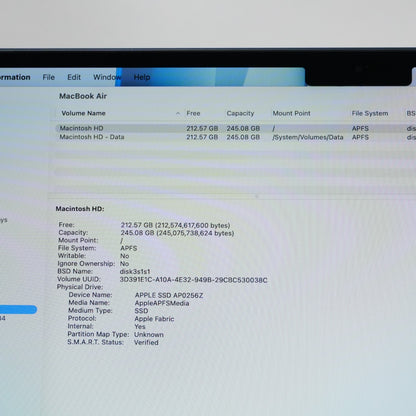The height and width of the screenshot is (416, 416).
Task: Click the /System/Volumes/Data mount point cell
Action: [308, 137]
